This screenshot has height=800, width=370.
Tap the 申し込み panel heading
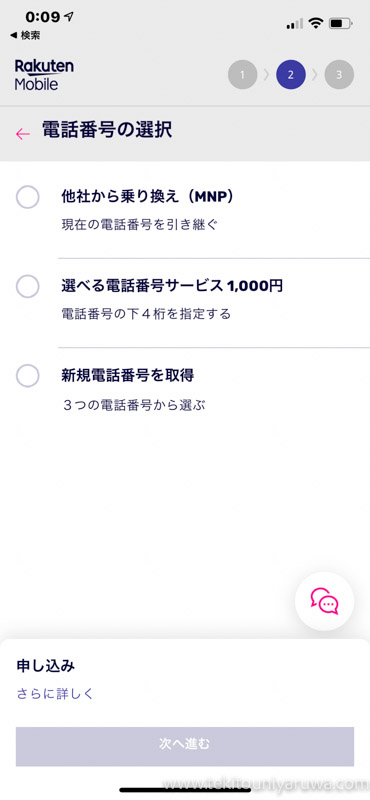(x=46, y=666)
